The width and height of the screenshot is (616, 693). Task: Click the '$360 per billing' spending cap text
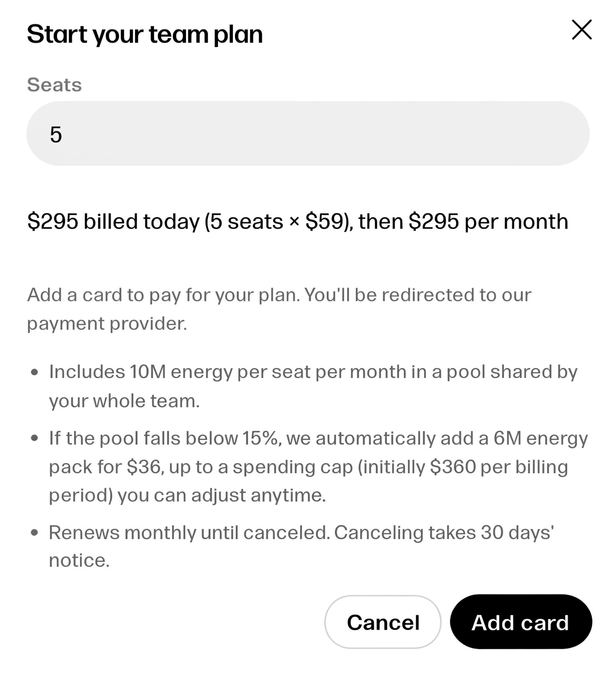499,467
